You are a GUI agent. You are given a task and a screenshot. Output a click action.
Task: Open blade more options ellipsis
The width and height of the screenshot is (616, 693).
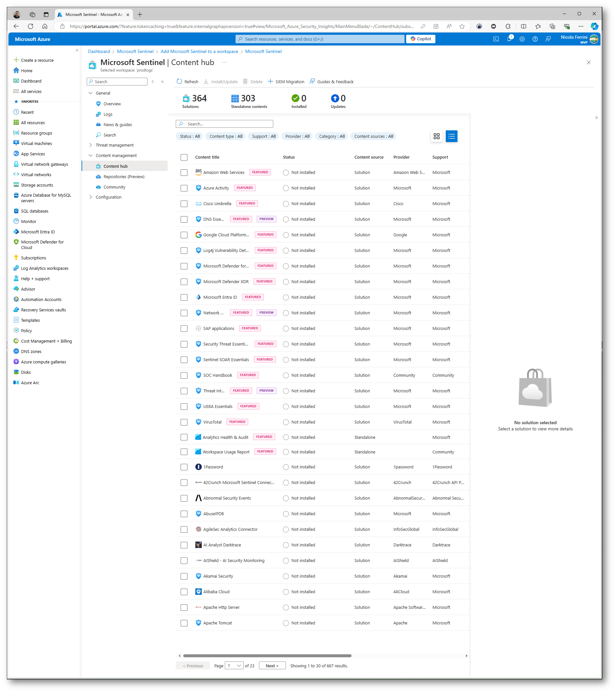[224, 62]
